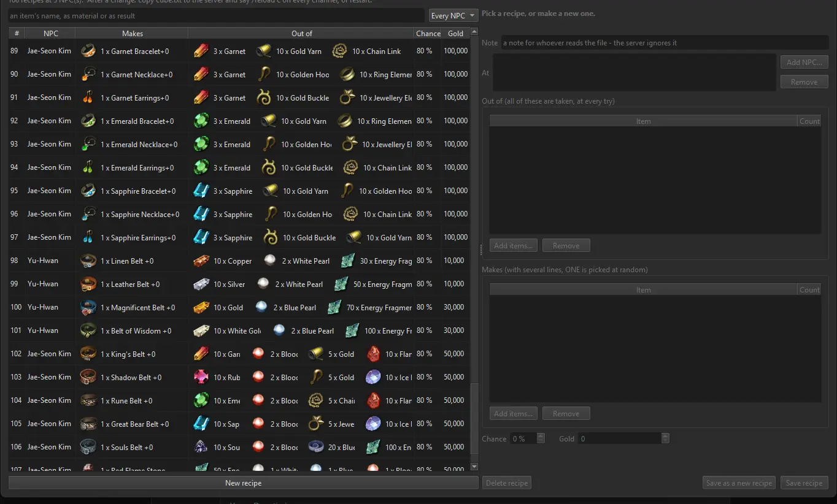Screen dimensions: 837x504
Task: Click Add items under the Out of list
Action: pyautogui.click(x=514, y=245)
